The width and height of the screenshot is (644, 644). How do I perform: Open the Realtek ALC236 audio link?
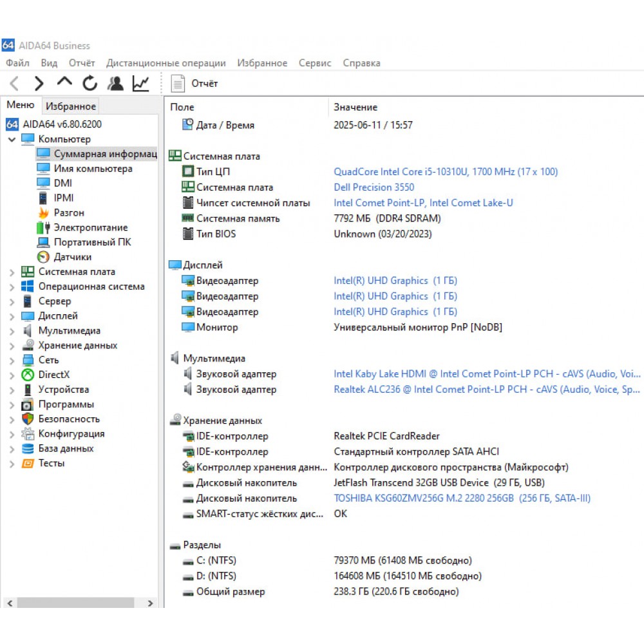(x=487, y=390)
